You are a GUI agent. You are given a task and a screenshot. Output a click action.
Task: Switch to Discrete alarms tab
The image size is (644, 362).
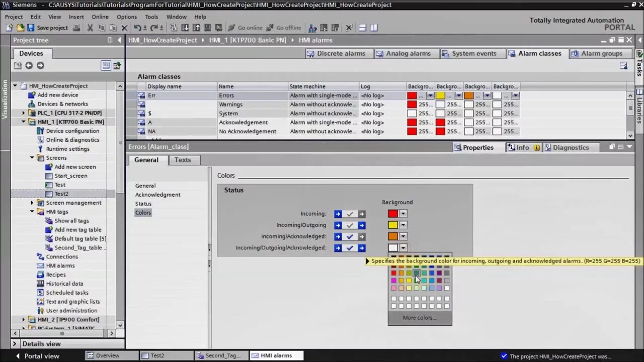click(339, 53)
